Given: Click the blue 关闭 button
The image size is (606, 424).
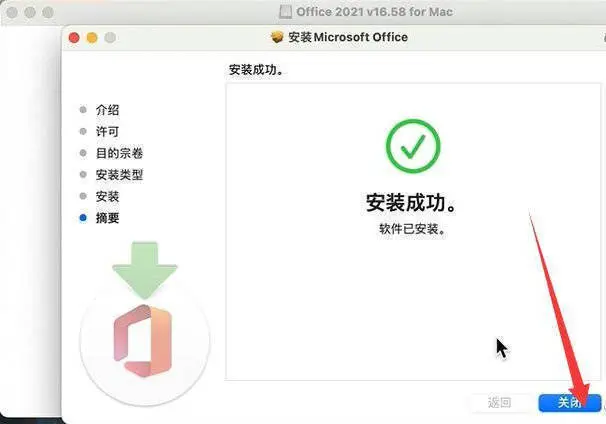Looking at the screenshot, I should pyautogui.click(x=569, y=403).
